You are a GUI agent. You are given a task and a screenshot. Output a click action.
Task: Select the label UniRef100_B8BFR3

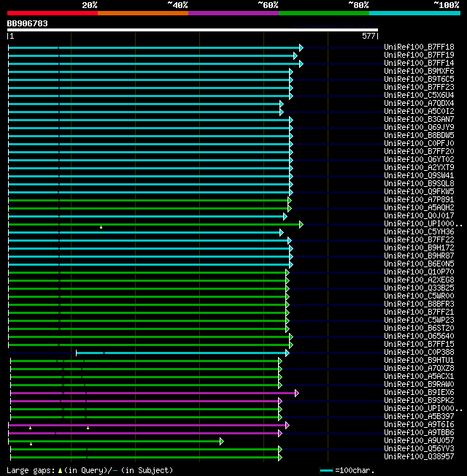click(x=419, y=304)
